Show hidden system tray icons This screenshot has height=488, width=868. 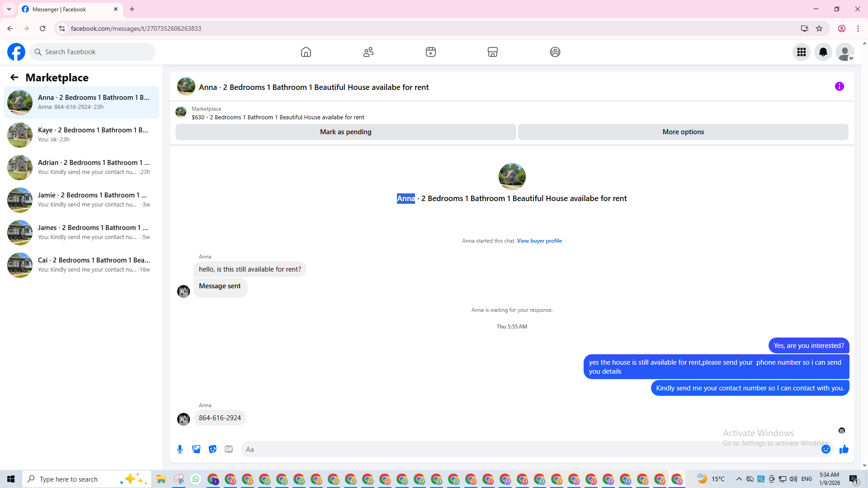click(739, 479)
